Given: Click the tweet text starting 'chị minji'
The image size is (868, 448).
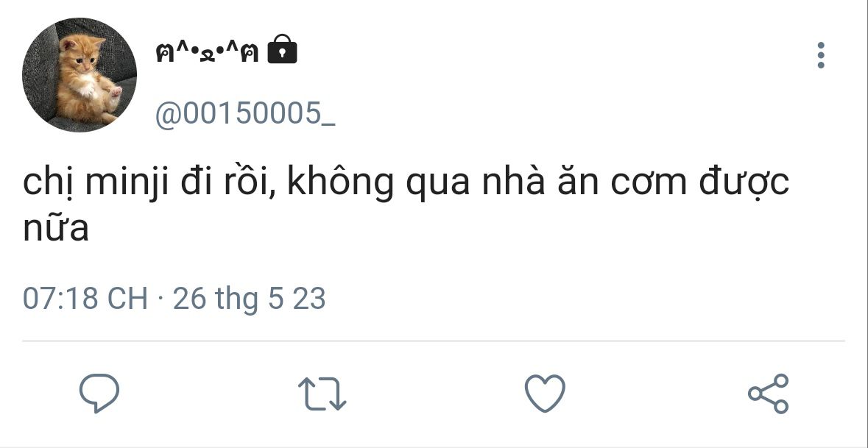Looking at the screenshot, I should tap(406, 204).
